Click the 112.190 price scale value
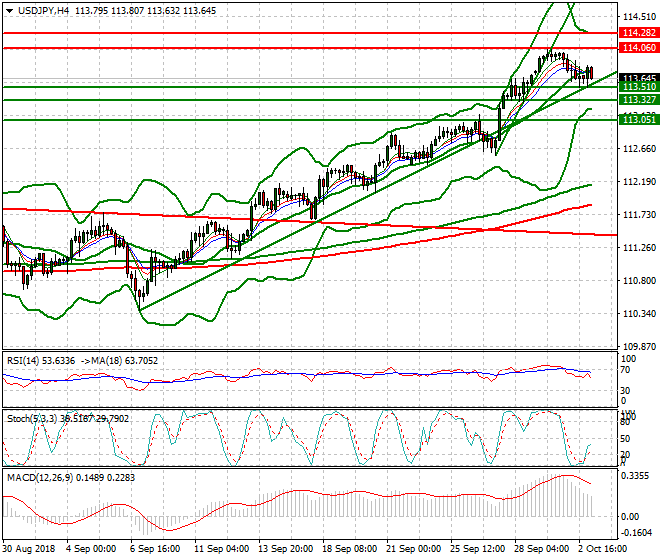The width and height of the screenshot is (660, 560). tap(639, 181)
